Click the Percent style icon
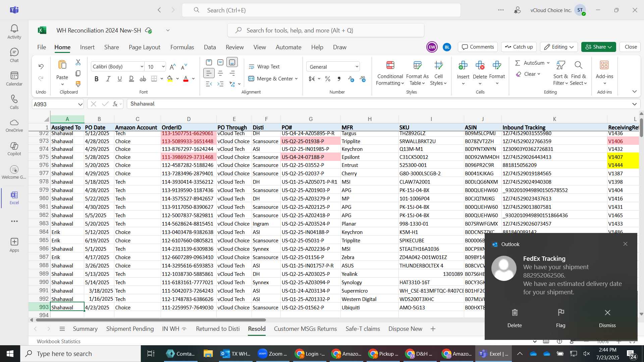The width and height of the screenshot is (644, 362). 328,79
